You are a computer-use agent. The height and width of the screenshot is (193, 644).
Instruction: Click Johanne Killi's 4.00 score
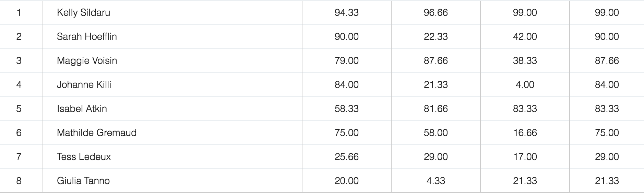525,85
